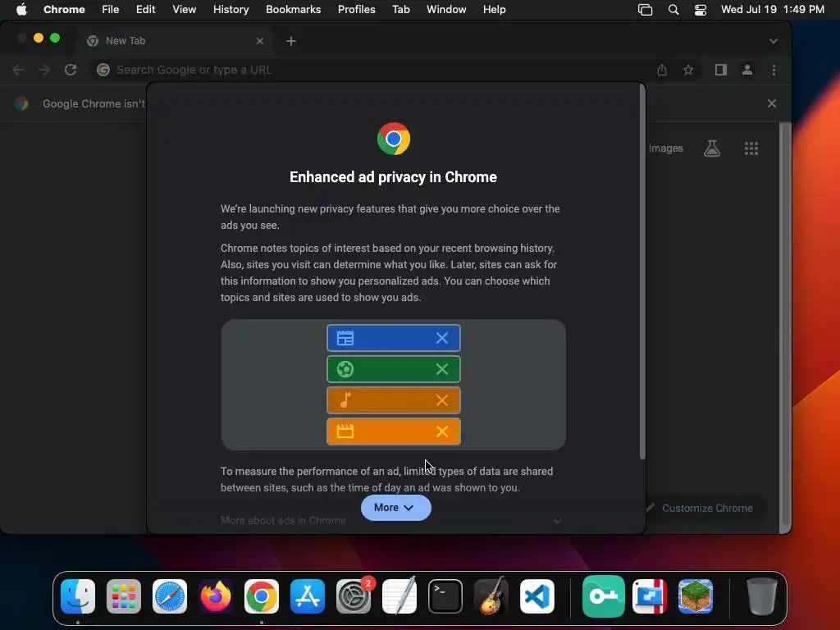Open the Tab menu

[x=400, y=9]
